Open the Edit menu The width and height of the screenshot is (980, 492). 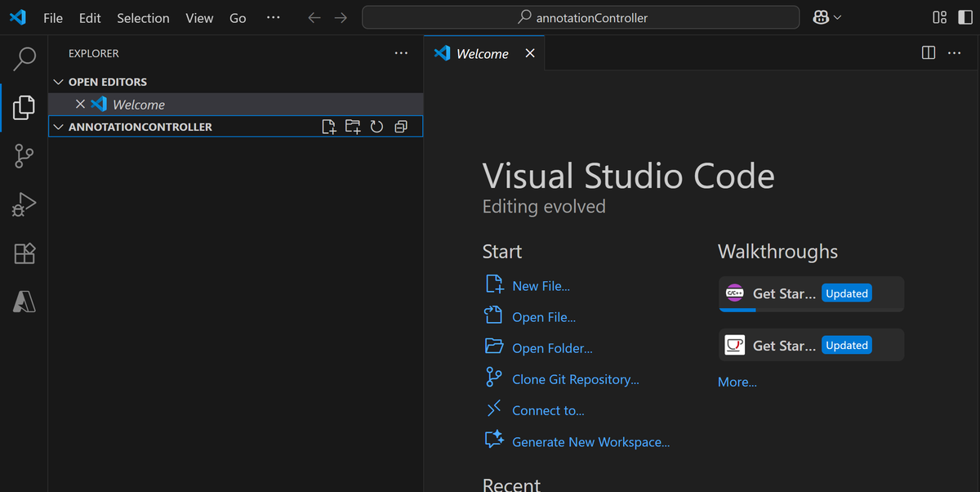pos(90,18)
